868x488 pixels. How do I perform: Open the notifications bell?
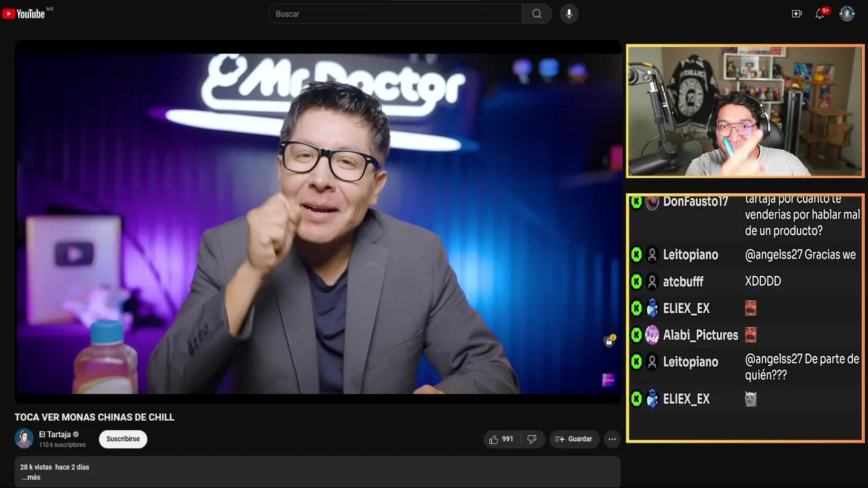point(820,14)
